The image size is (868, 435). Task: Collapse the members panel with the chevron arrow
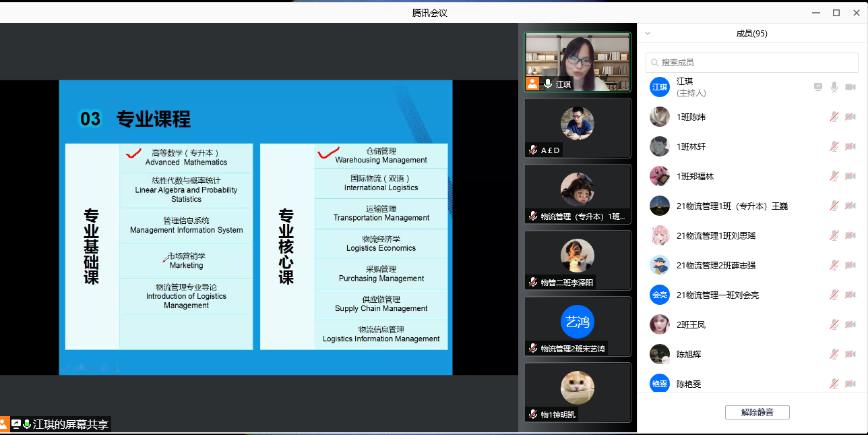[x=648, y=33]
